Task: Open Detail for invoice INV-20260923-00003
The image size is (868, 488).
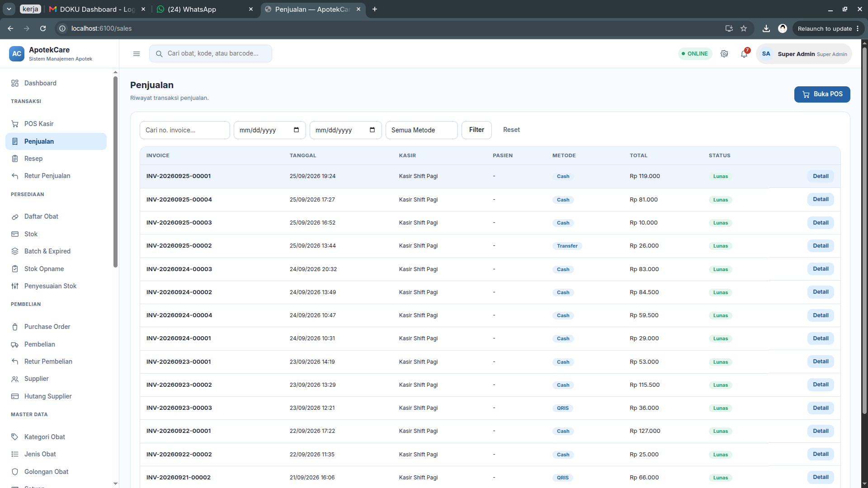Action: 821,408
